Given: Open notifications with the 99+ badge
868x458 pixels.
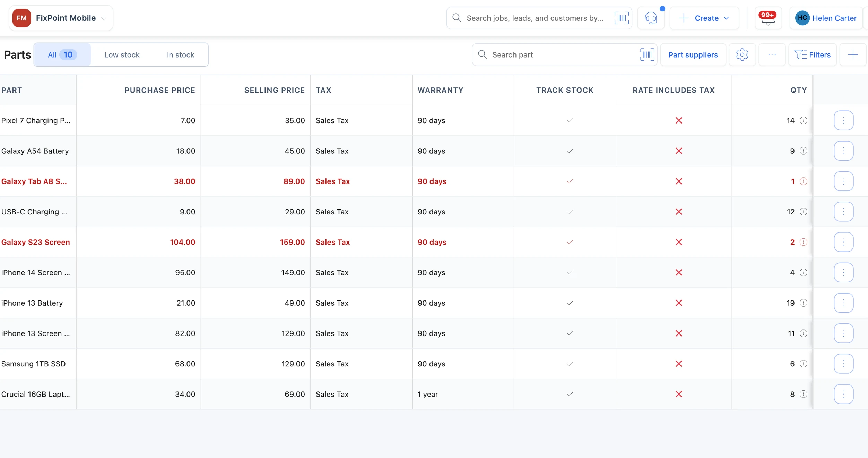Looking at the screenshot, I should (x=768, y=18).
